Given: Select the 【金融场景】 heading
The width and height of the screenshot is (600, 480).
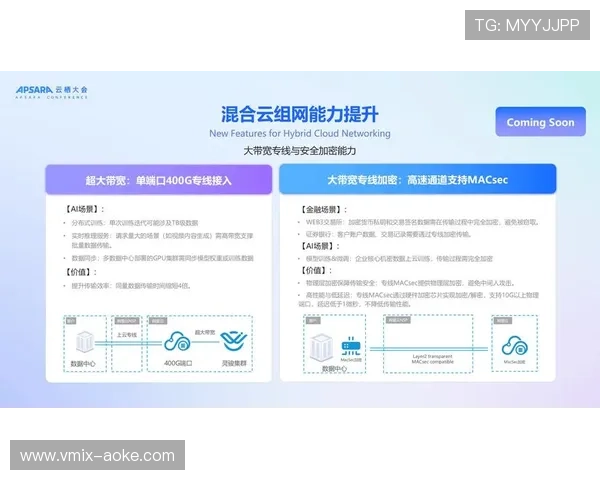Looking at the screenshot, I should [323, 210].
